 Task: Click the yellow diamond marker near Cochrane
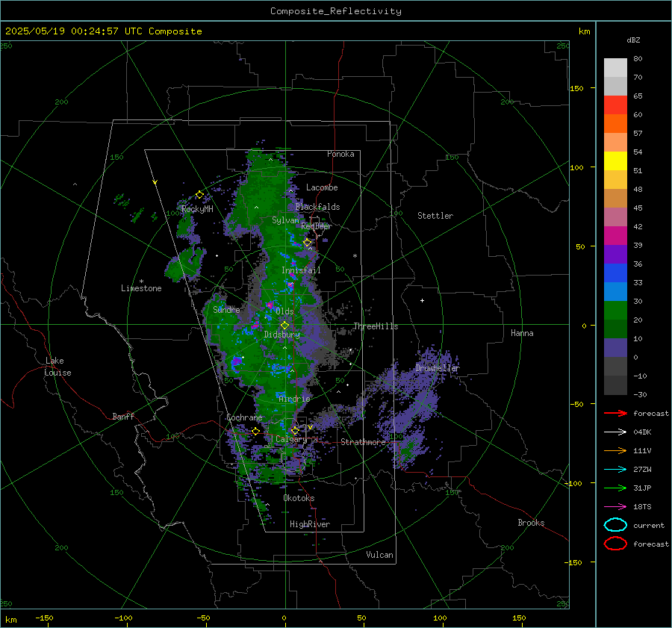[x=255, y=431]
